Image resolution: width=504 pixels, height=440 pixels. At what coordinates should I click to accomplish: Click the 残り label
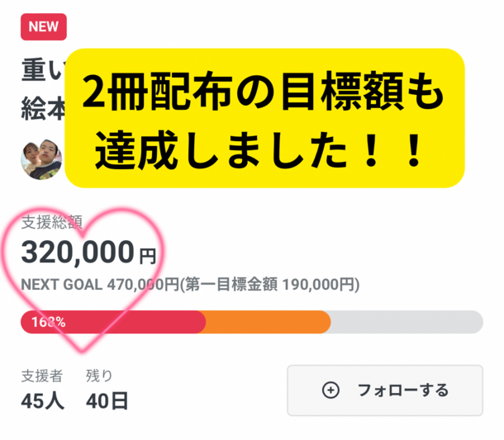(99, 376)
